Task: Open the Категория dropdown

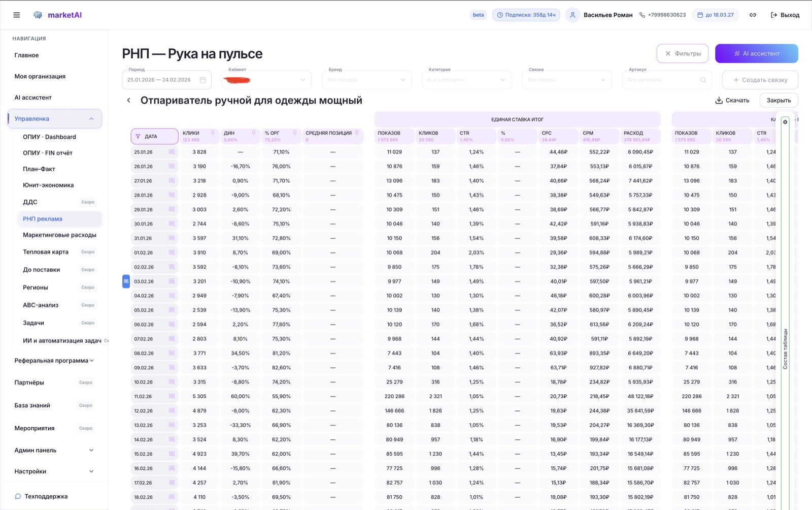Action: coord(467,80)
